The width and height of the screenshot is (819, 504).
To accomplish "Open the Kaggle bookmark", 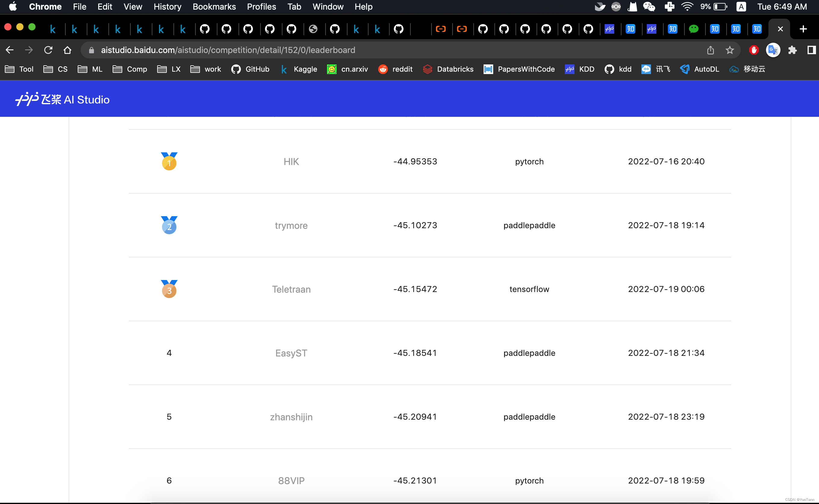I will point(298,69).
